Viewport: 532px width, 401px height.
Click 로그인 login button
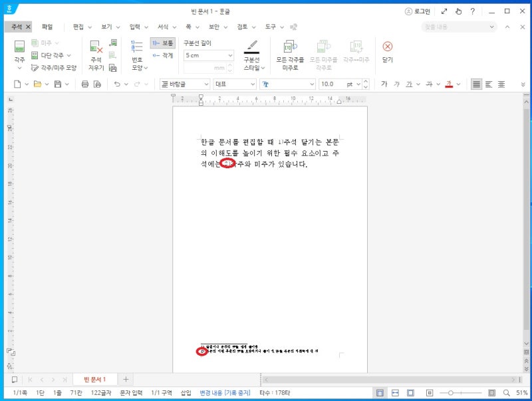(418, 11)
